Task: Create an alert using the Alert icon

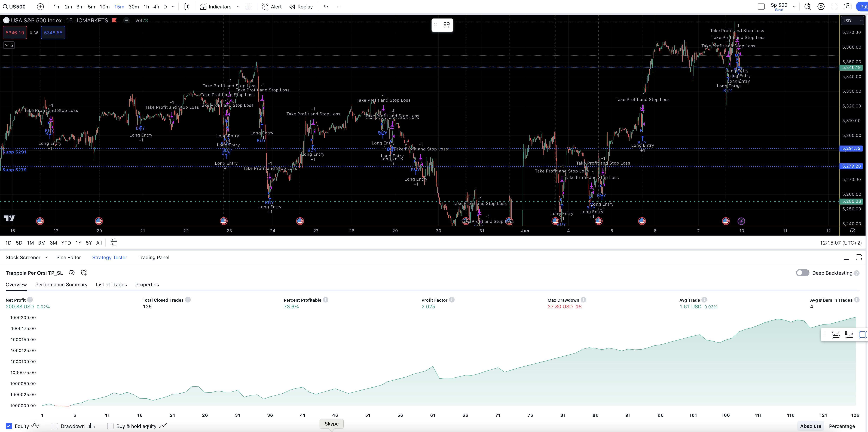Action: [x=272, y=6]
